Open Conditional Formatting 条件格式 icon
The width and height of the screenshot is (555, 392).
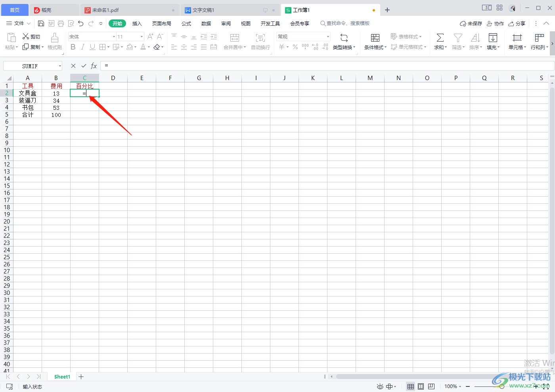375,38
